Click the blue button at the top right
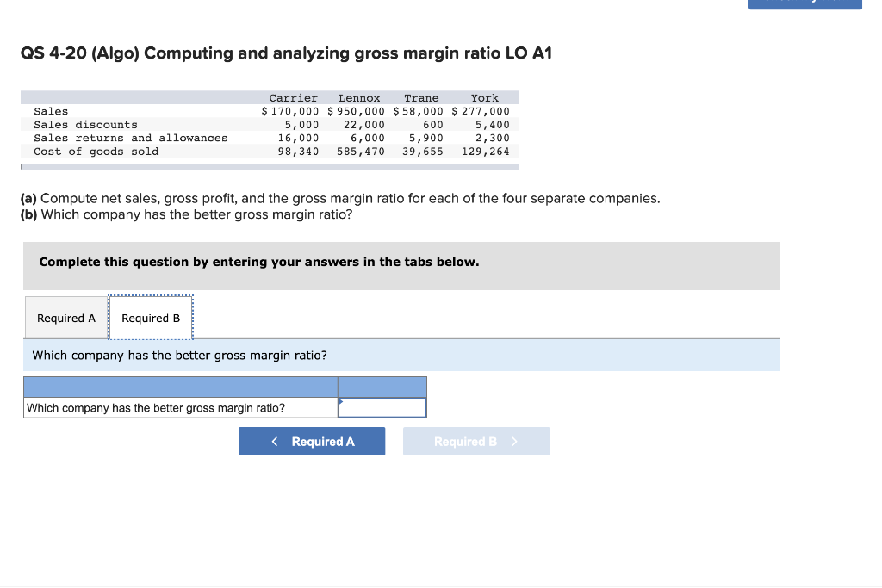Screen dimensions: 882x588 coord(804,5)
